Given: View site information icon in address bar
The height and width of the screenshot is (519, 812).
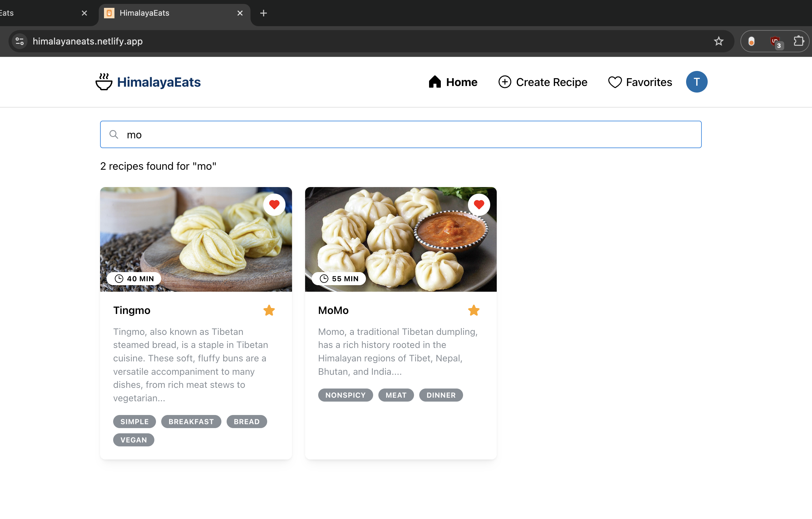Looking at the screenshot, I should pyautogui.click(x=20, y=41).
